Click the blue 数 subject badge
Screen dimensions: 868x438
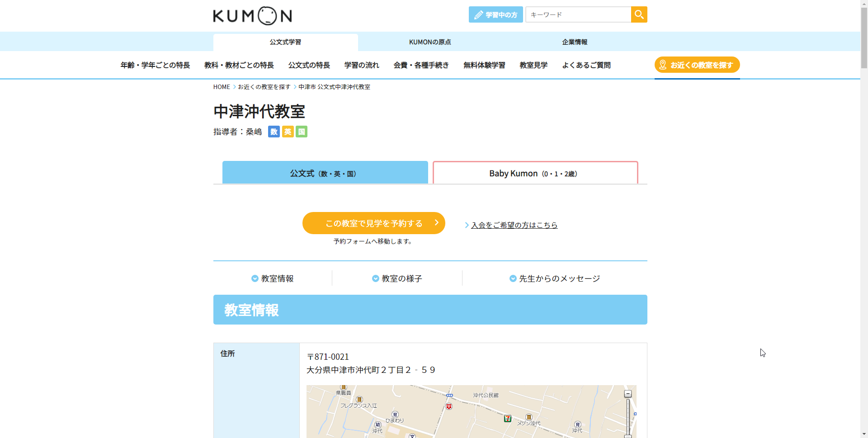[274, 132]
